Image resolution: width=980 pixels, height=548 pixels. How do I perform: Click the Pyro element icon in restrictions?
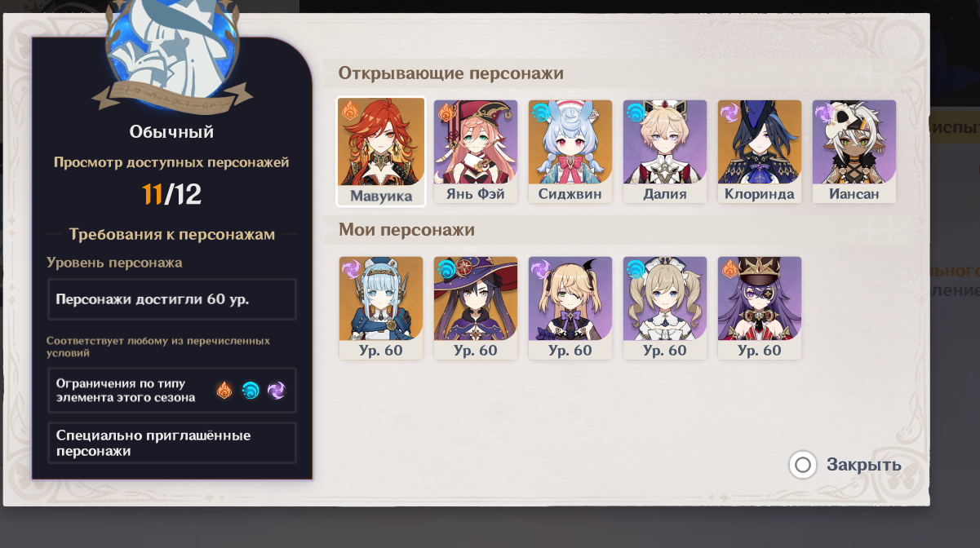coord(225,391)
